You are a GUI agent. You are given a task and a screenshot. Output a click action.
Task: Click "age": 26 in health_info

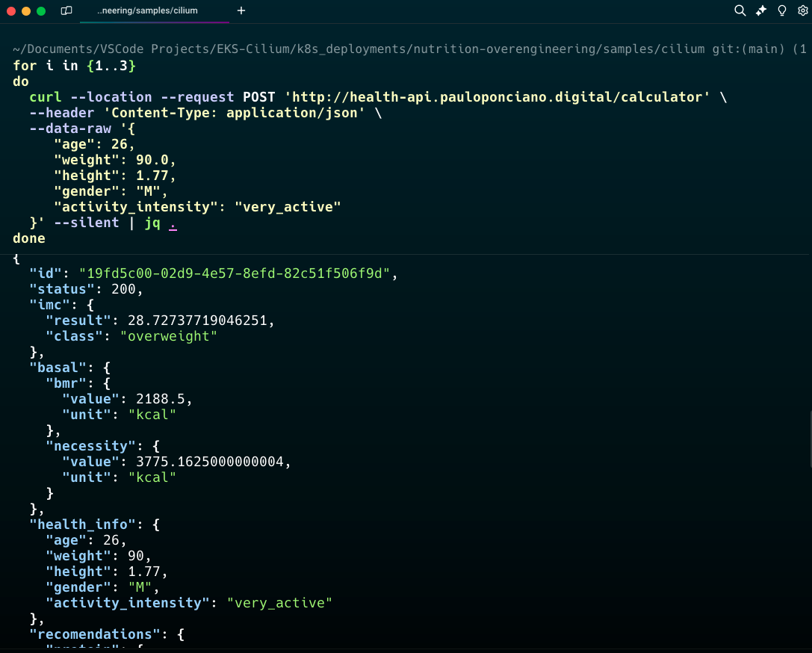point(86,540)
